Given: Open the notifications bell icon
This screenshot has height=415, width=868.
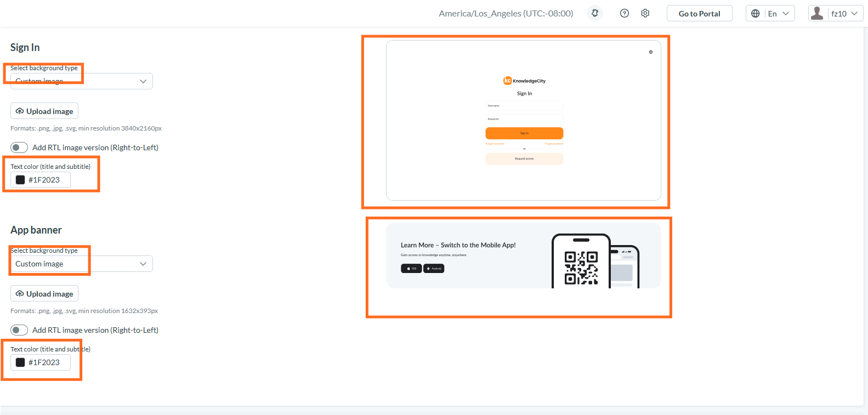Looking at the screenshot, I should [594, 13].
